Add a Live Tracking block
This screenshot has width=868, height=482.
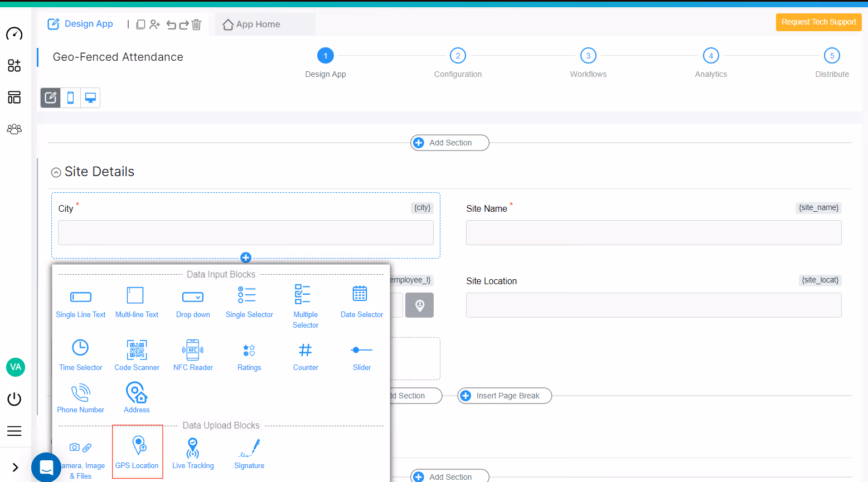click(x=193, y=454)
